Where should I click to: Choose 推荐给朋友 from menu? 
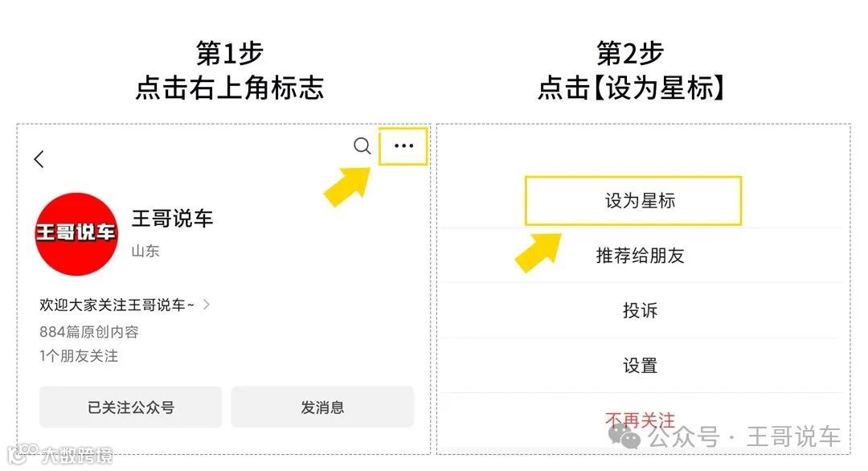coord(640,256)
